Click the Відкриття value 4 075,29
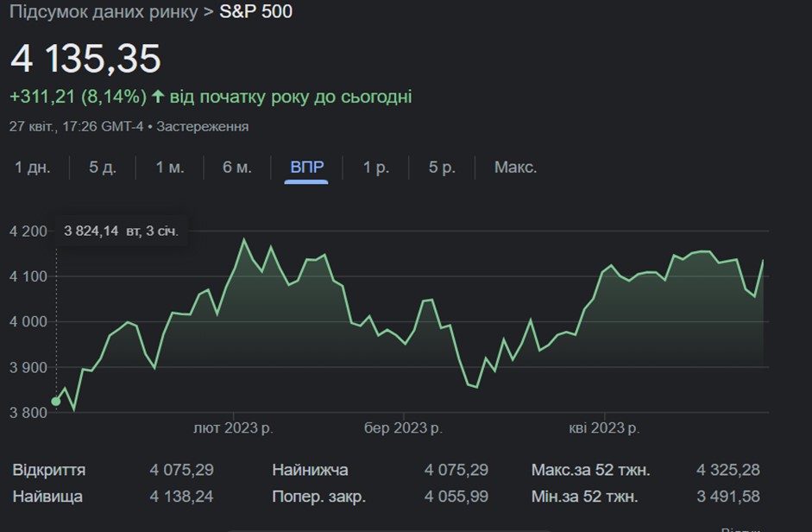The height and width of the screenshot is (532, 812). click(x=182, y=471)
